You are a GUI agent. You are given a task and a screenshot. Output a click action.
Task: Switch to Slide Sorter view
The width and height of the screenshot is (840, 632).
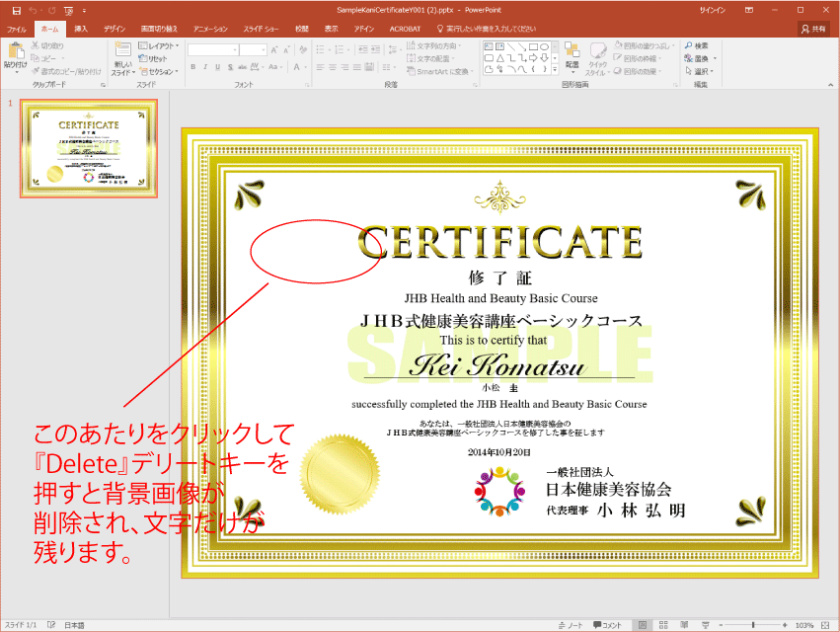coord(663,625)
